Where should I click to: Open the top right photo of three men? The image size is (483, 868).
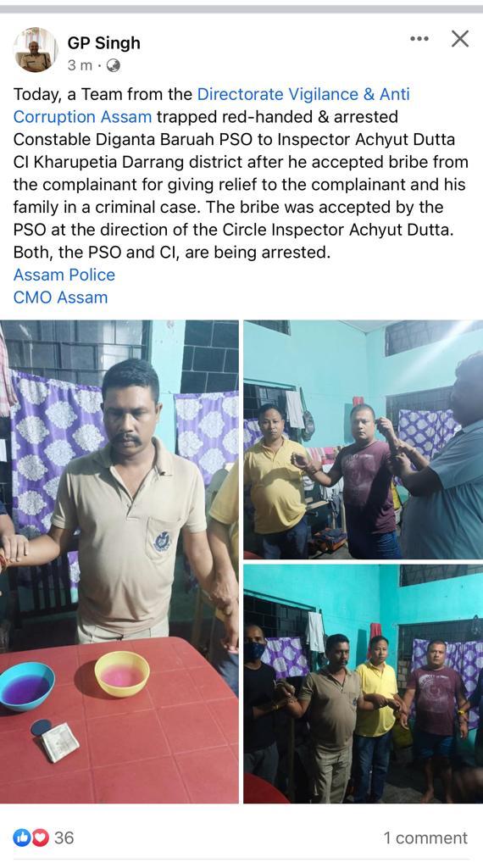tap(363, 440)
